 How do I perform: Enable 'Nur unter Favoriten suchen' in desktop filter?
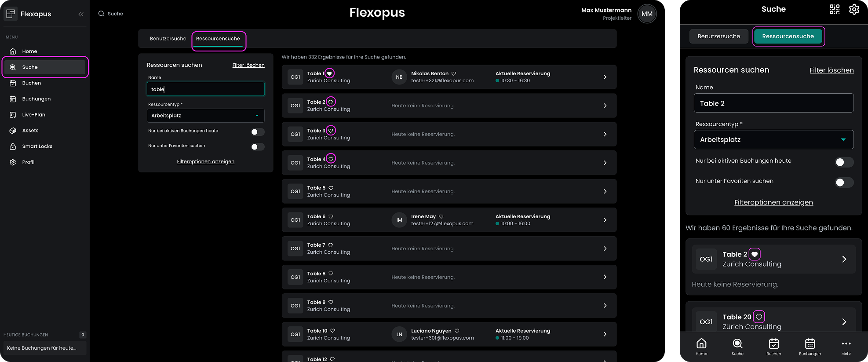click(x=257, y=147)
